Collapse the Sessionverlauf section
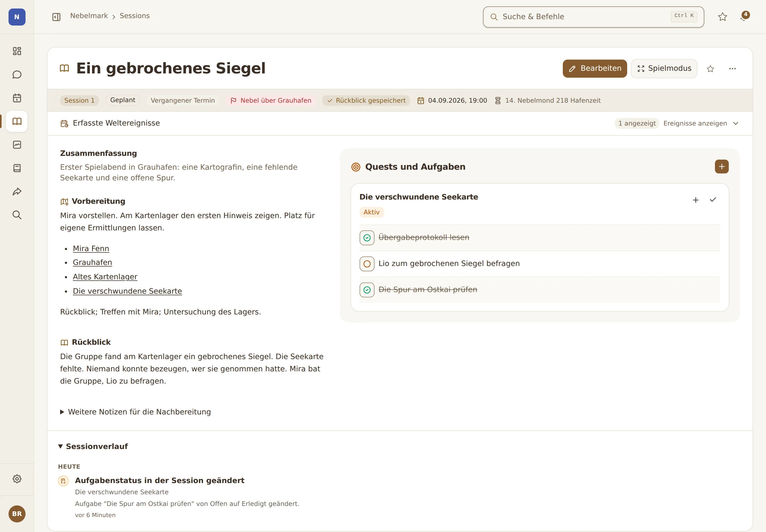Screen dimensions: 766x532 93,446
